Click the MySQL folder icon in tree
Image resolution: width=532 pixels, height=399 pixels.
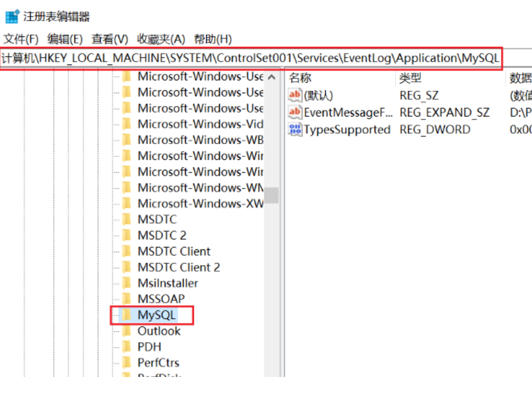coord(127,315)
